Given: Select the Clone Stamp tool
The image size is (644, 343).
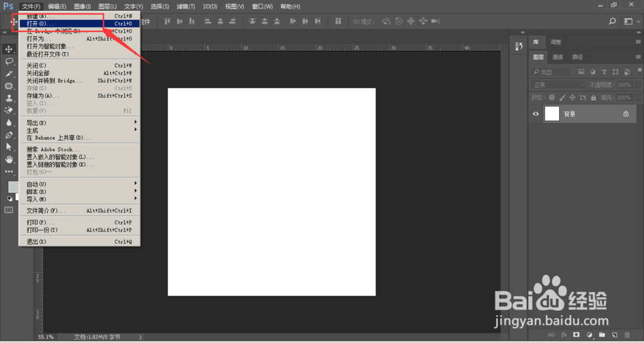Looking at the screenshot, I should pos(8,98).
